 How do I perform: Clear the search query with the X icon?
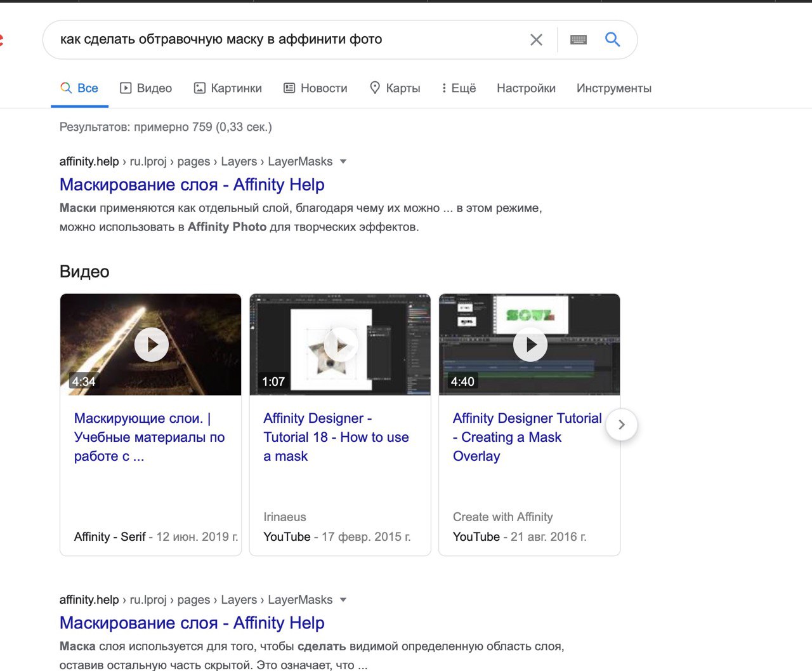(x=536, y=39)
